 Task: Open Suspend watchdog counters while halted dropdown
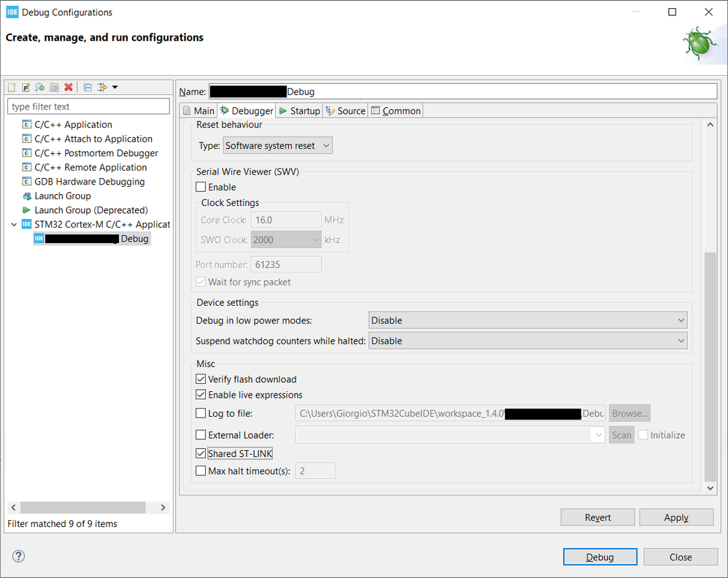(x=528, y=341)
